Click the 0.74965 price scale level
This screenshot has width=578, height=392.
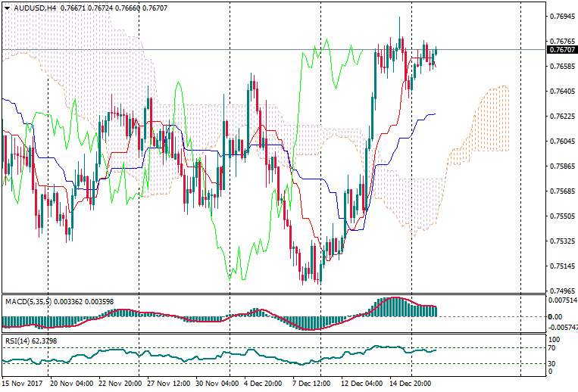(561, 291)
